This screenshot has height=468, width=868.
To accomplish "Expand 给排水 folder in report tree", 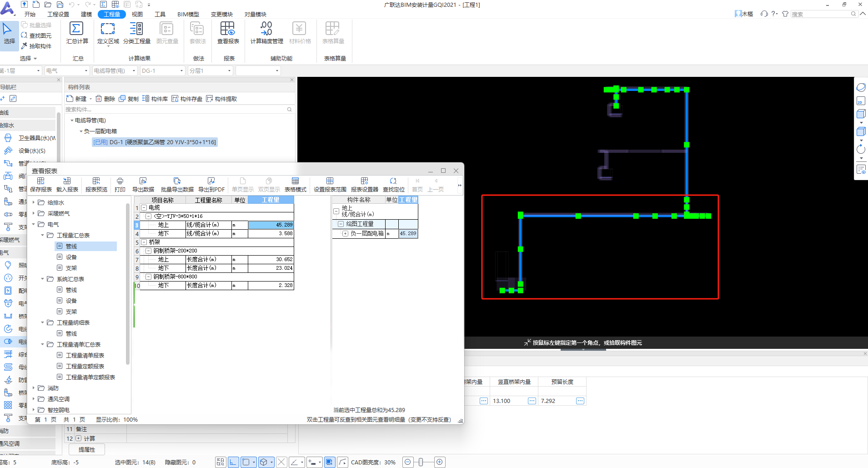I will 34,202.
